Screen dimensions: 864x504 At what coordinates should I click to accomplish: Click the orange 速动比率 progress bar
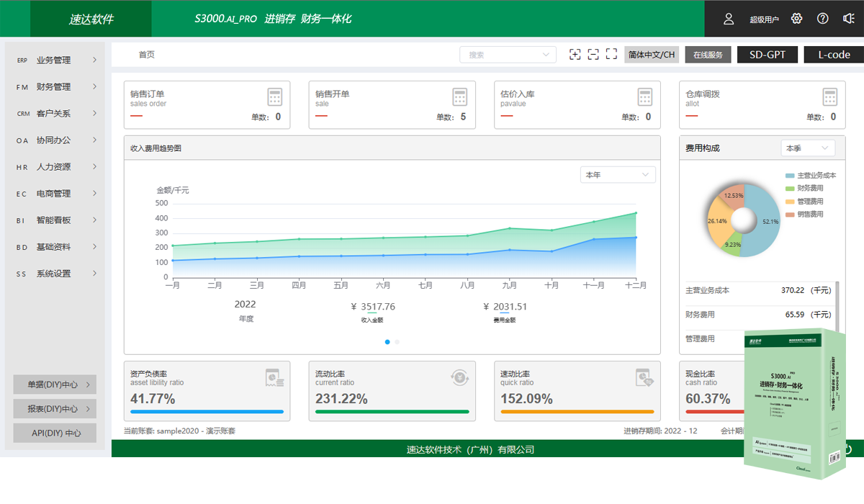click(x=577, y=412)
